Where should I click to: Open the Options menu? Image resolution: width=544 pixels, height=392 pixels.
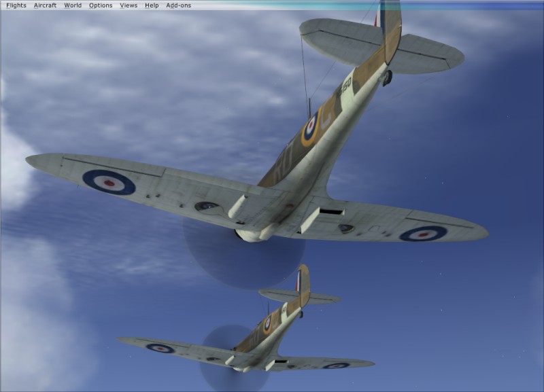pyautogui.click(x=101, y=5)
